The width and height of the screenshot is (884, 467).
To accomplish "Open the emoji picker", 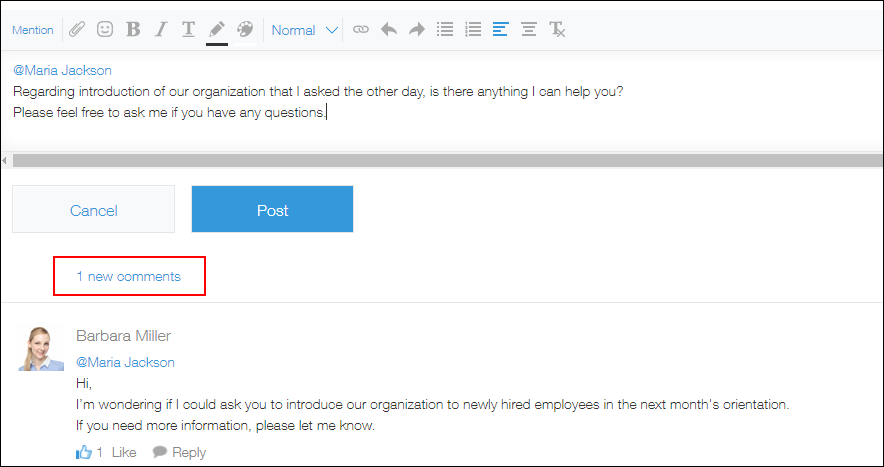I will 104,30.
